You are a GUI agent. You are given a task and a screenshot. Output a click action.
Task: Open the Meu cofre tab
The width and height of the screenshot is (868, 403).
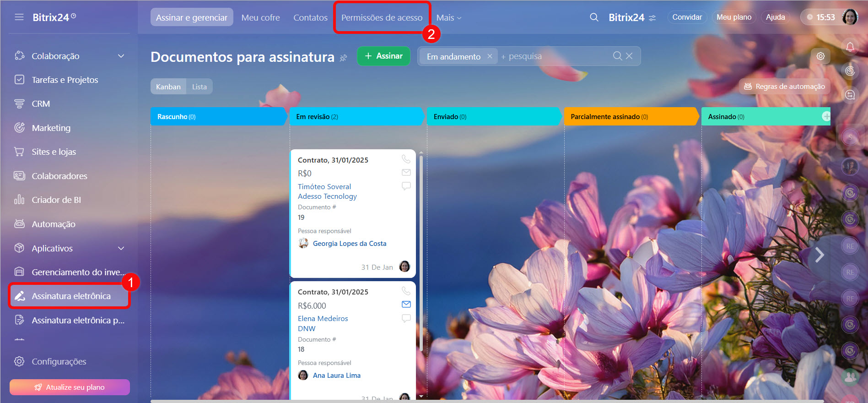click(x=260, y=17)
